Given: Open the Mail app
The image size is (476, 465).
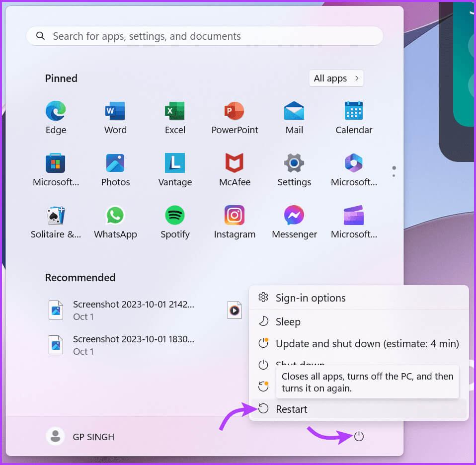Looking at the screenshot, I should [294, 117].
